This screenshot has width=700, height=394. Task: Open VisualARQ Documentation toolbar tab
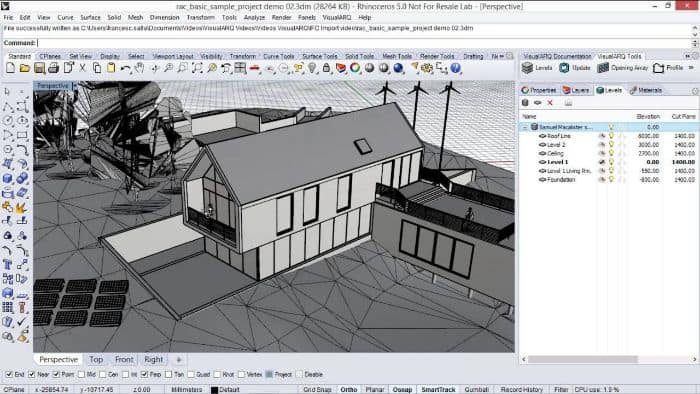557,56
